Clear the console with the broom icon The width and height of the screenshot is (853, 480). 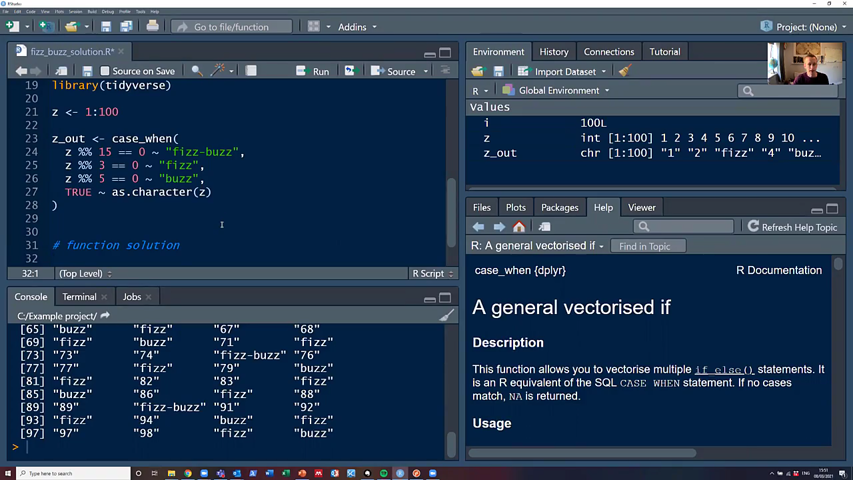tap(446, 316)
